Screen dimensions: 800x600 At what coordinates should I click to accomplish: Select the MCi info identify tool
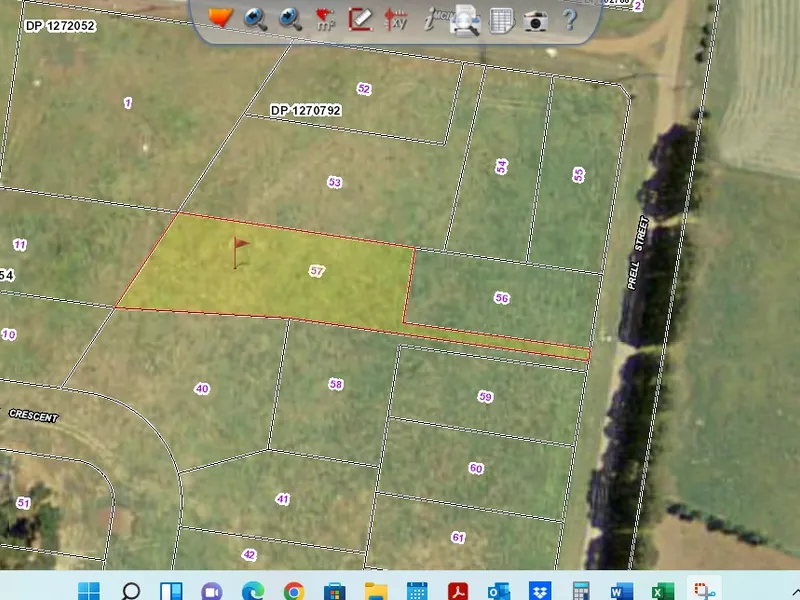point(430,17)
